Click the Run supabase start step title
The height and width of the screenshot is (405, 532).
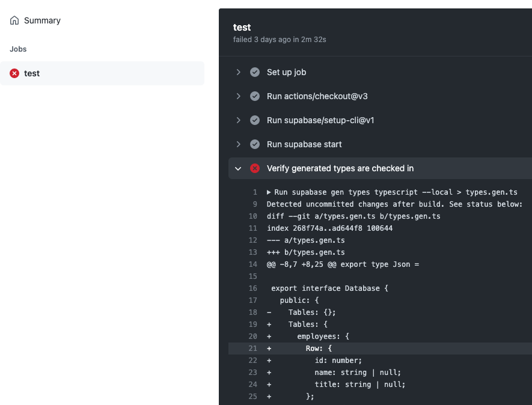(x=304, y=144)
